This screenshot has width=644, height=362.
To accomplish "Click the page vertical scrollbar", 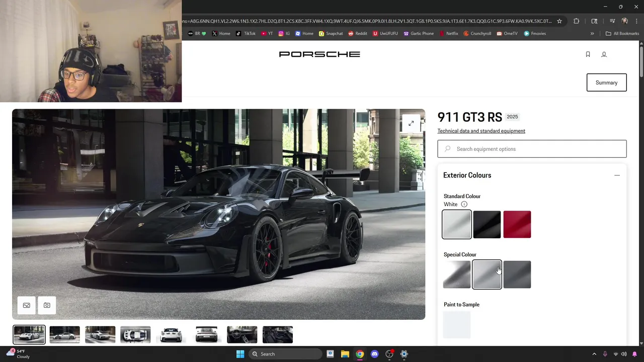I will [641, 63].
